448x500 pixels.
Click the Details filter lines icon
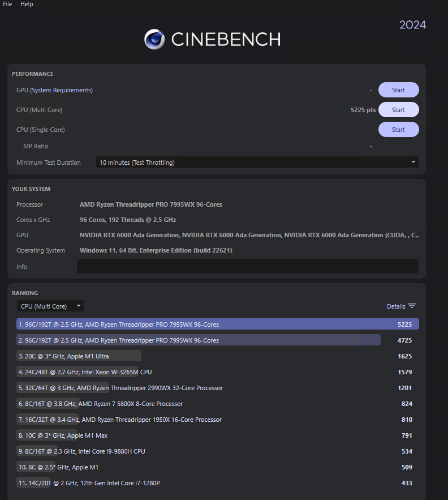point(412,306)
